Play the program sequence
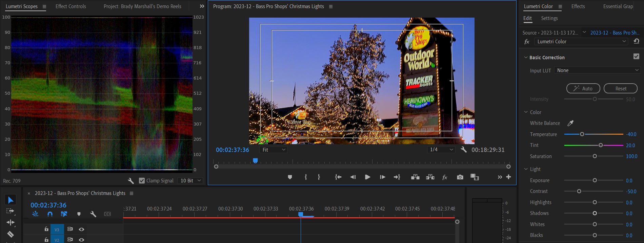The image size is (644, 243). (367, 177)
